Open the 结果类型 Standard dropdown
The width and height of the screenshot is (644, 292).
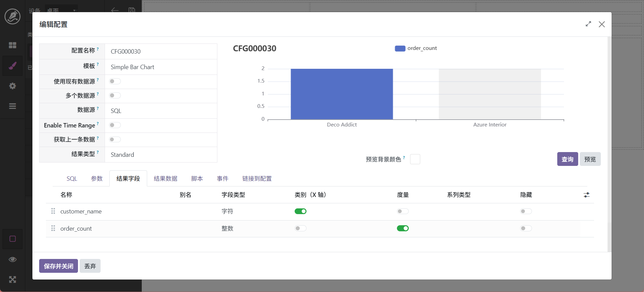tap(161, 155)
